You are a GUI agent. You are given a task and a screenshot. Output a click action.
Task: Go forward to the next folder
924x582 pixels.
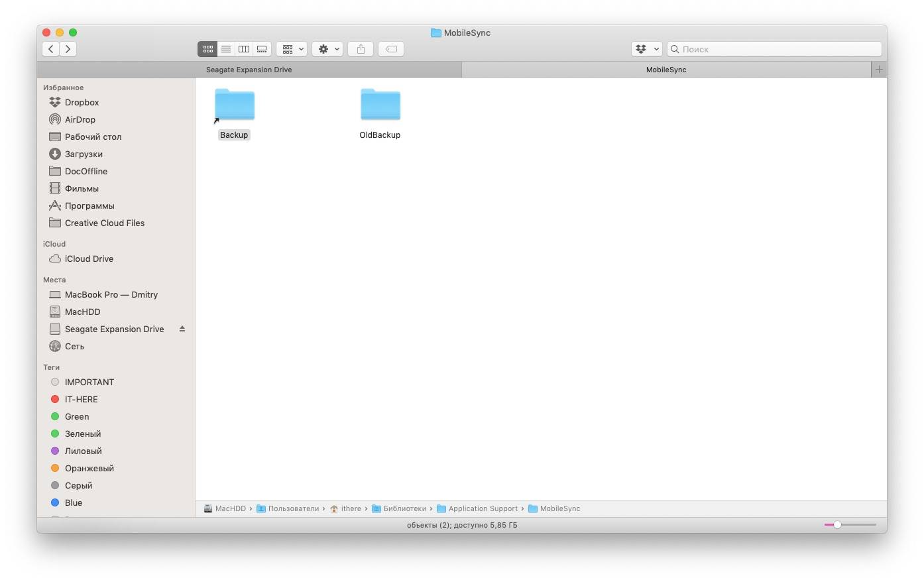68,49
